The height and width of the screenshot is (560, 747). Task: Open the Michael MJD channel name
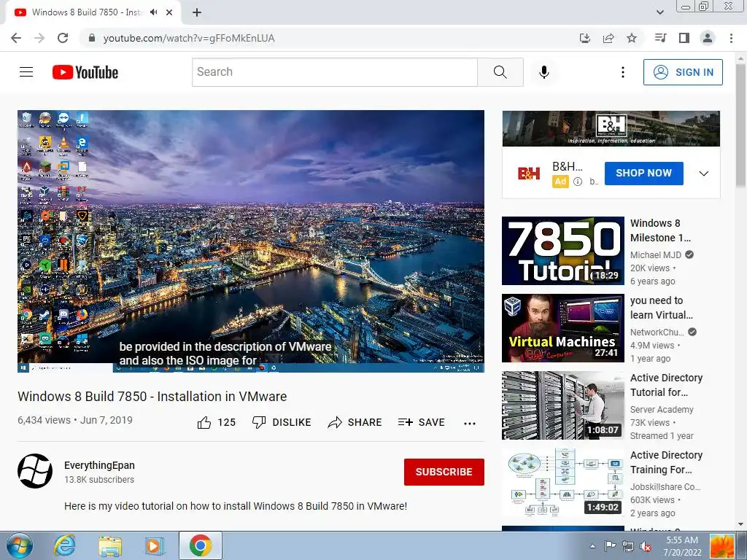click(656, 254)
